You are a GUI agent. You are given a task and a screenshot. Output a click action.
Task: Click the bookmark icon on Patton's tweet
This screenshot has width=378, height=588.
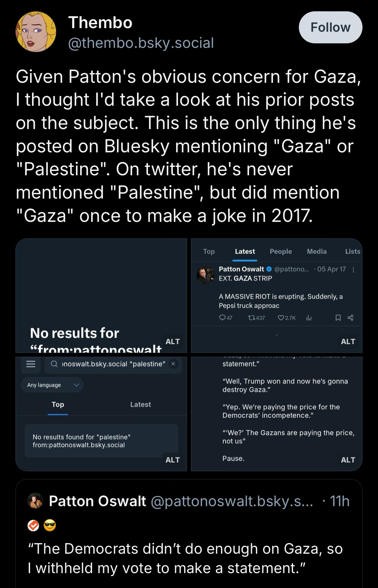pyautogui.click(x=338, y=318)
